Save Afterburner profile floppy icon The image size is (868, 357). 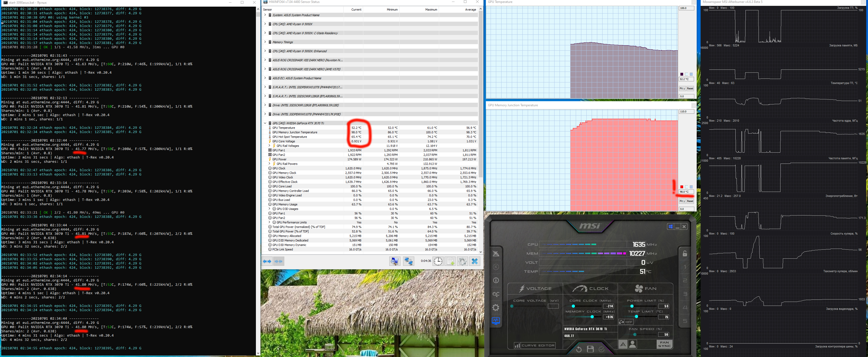(590, 349)
